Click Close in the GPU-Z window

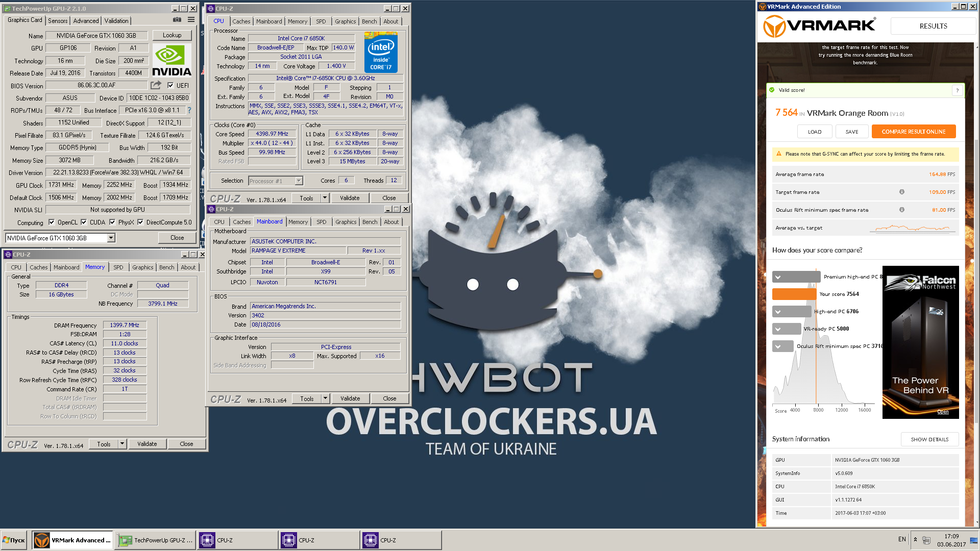tap(177, 237)
